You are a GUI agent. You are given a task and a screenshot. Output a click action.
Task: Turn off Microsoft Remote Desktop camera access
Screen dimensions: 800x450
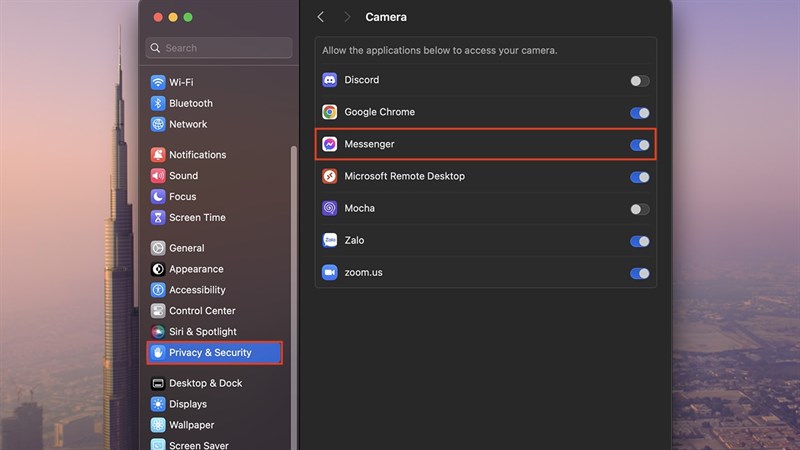639,177
